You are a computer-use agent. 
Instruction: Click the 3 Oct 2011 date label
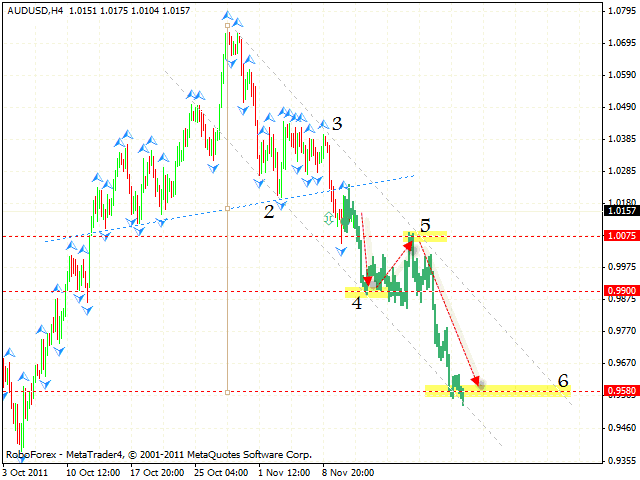tap(25, 473)
